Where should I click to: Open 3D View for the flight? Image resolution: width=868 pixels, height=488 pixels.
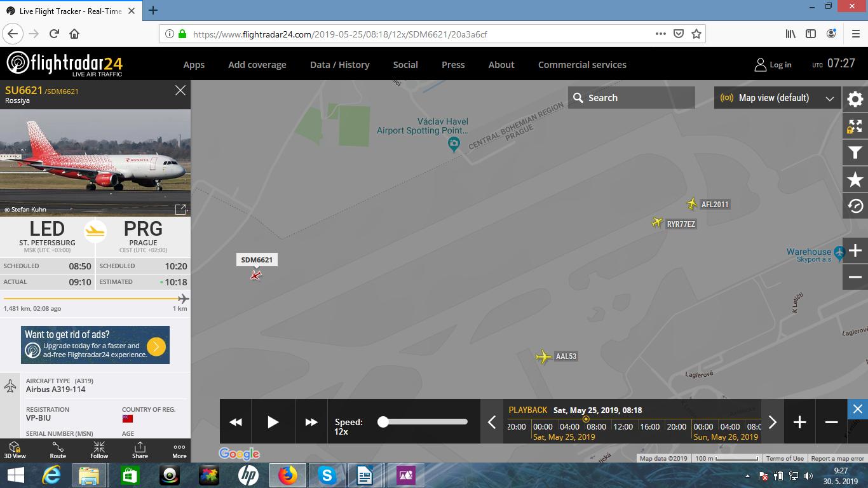pyautogui.click(x=15, y=450)
